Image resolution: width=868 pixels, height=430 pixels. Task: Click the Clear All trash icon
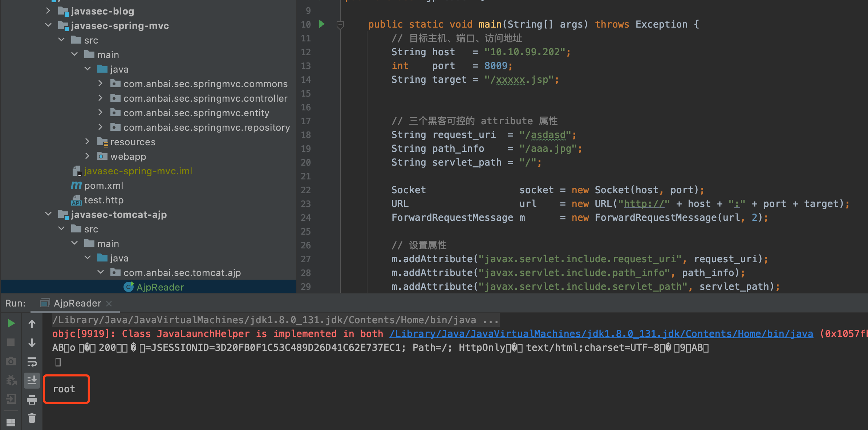32,418
